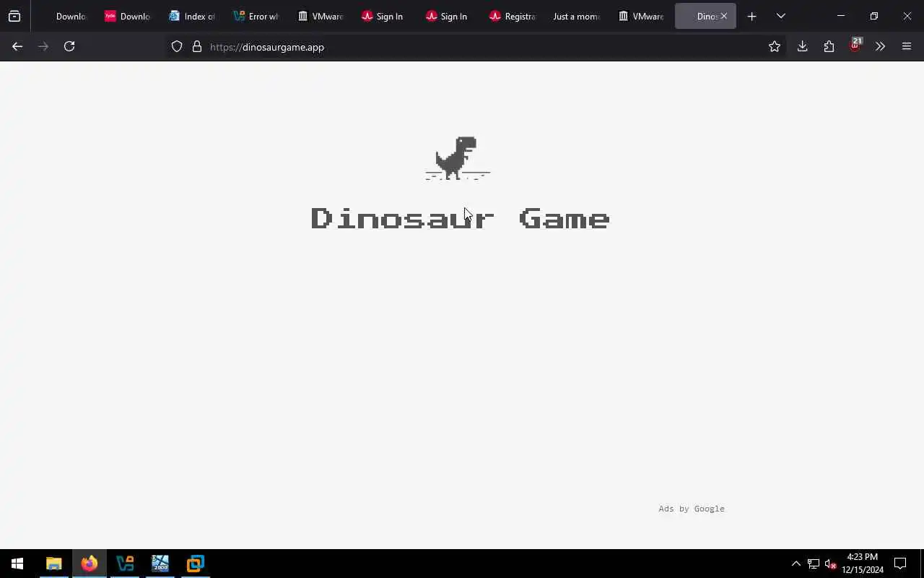Open the Windows notification center
924x578 pixels.
[900, 564]
